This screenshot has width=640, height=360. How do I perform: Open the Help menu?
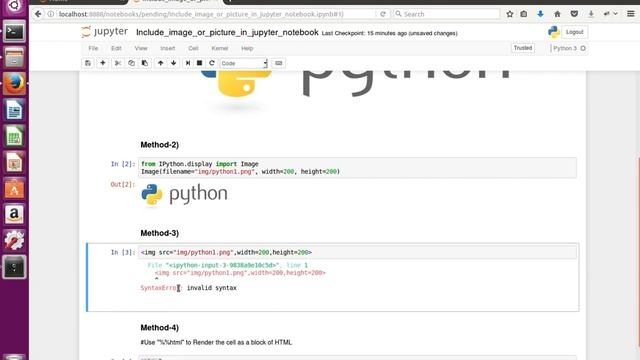[x=247, y=48]
